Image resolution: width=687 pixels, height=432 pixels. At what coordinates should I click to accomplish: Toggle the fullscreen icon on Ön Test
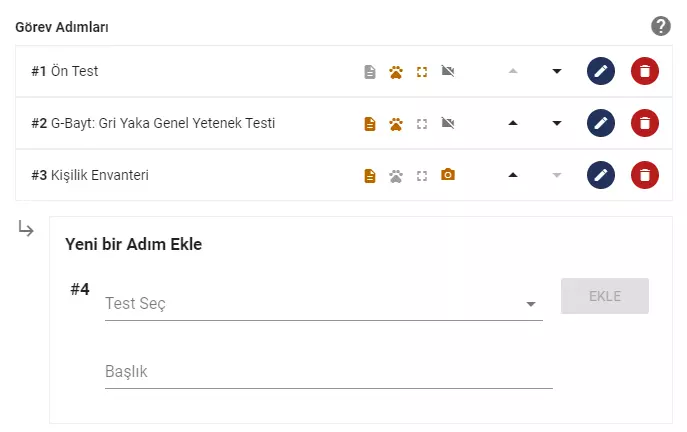[422, 72]
